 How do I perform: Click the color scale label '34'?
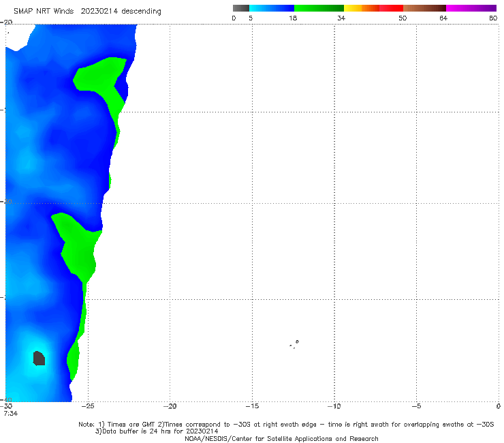[x=341, y=18]
